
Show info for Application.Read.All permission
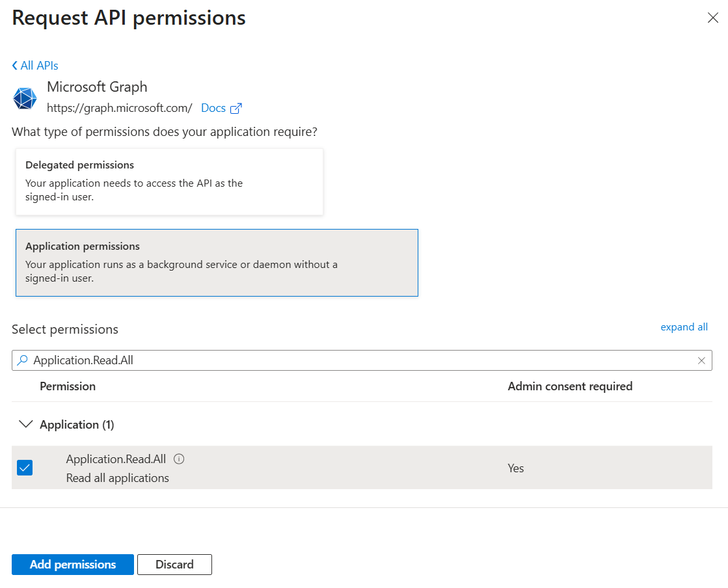(x=179, y=459)
